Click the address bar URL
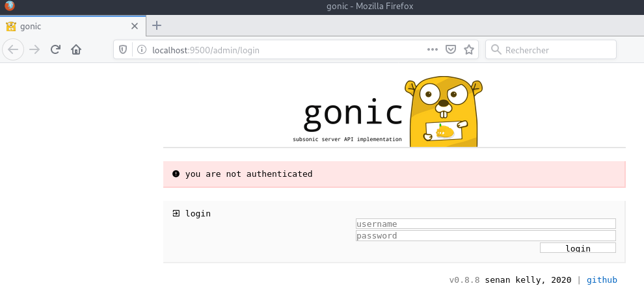This screenshot has height=299, width=644. point(206,50)
